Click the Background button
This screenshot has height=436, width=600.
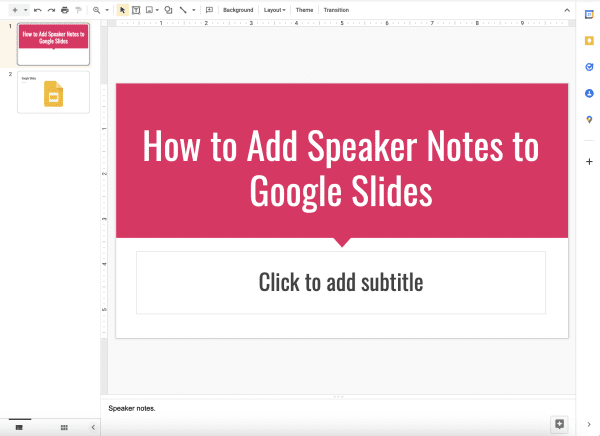pyautogui.click(x=238, y=10)
